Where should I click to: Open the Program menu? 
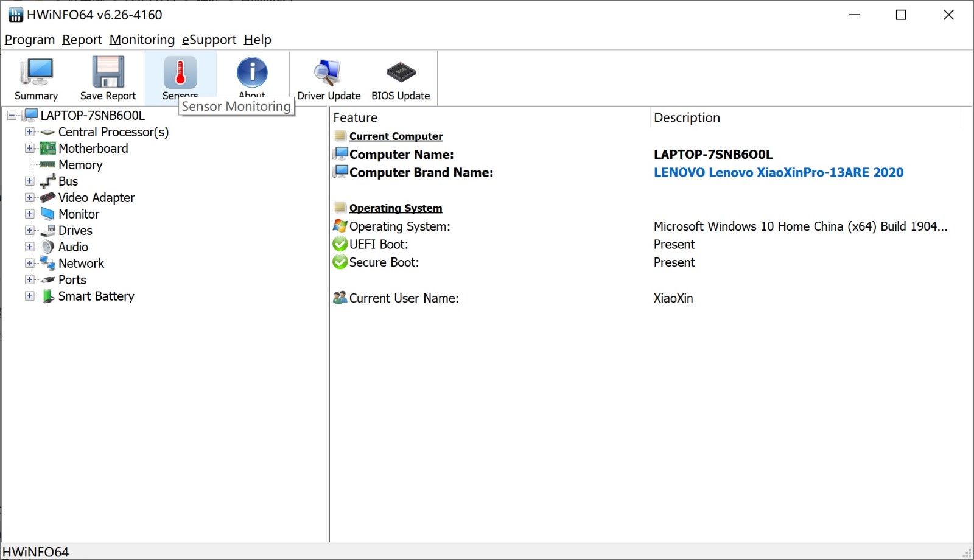tap(30, 40)
